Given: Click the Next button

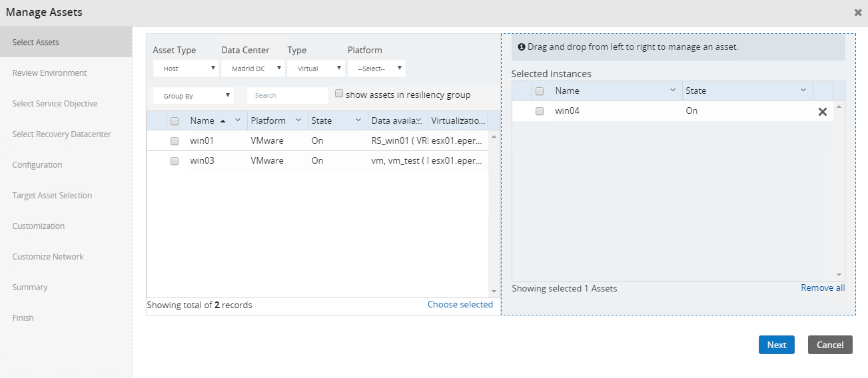Looking at the screenshot, I should (776, 345).
